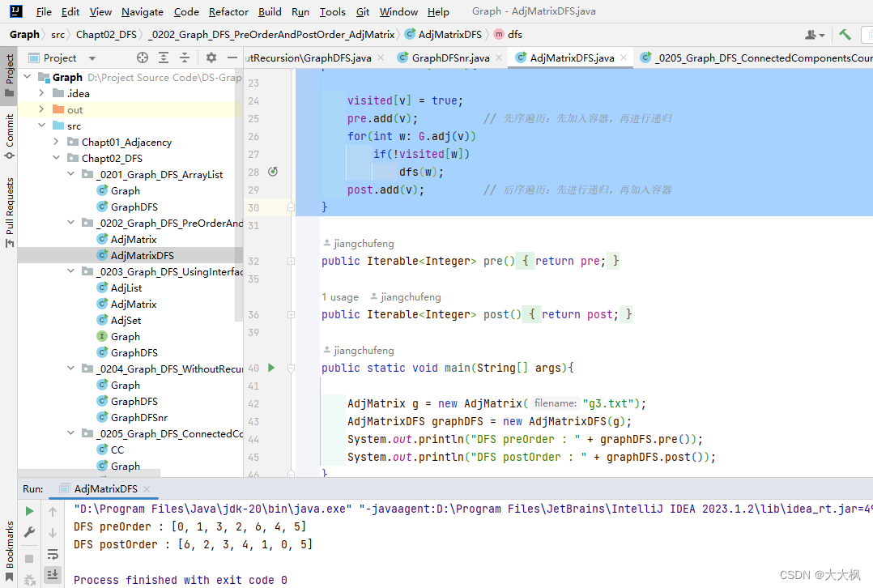Open the Navigate menu
The height and width of the screenshot is (588, 873).
(143, 11)
